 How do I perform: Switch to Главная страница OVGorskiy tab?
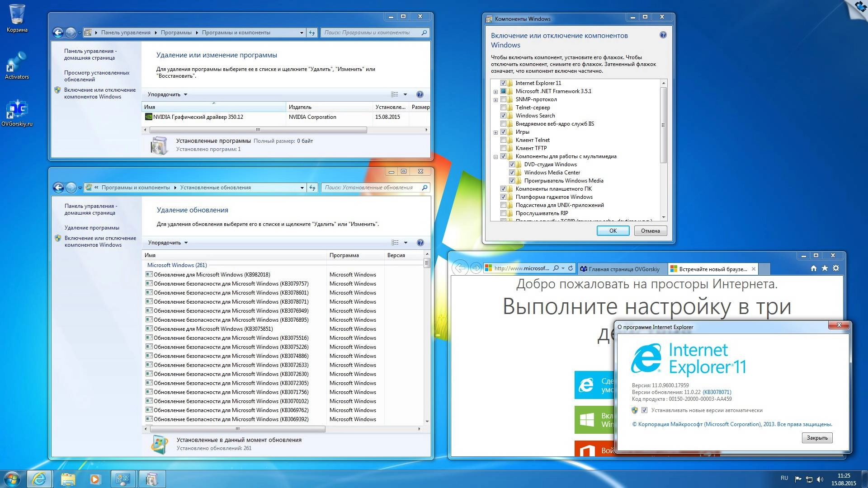coord(622,269)
